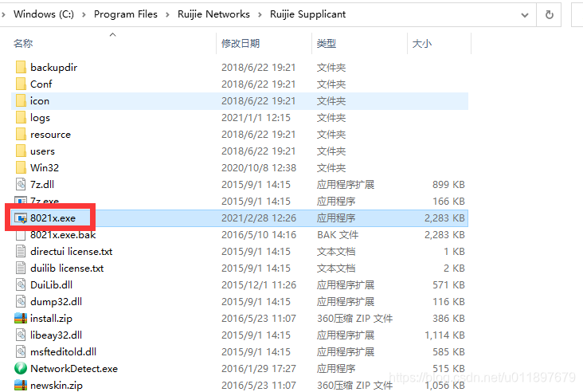Select the Win32 folder icon

pos(21,168)
